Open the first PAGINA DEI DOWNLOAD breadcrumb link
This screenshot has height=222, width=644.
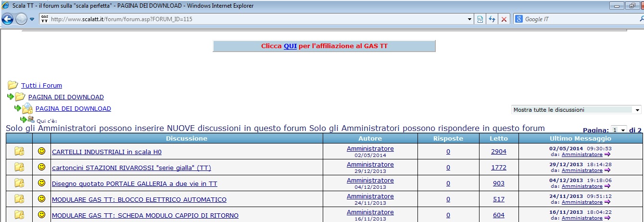66,97
